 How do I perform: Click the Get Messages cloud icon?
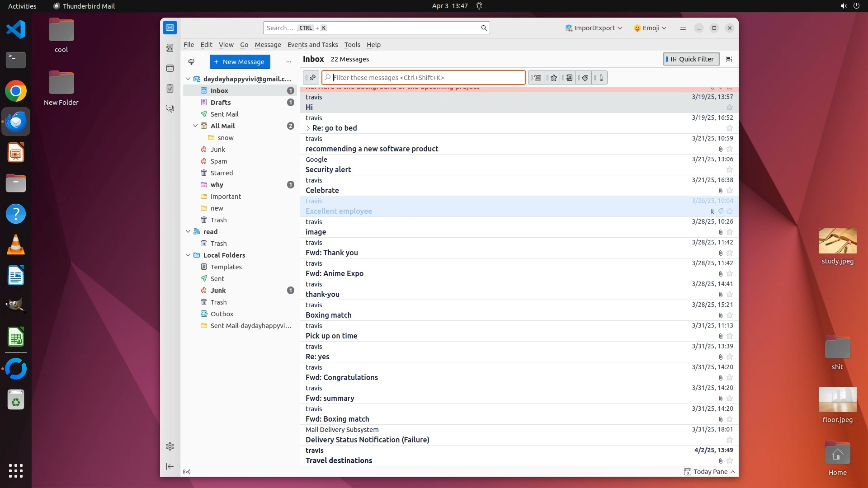[x=191, y=62]
